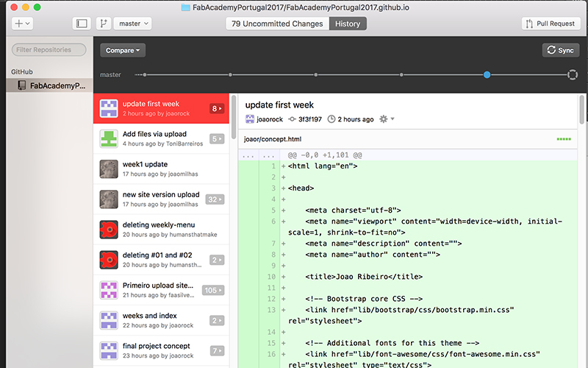
Task: Click humansthatmake avatar on deleting #01 and #02
Action: (x=109, y=260)
